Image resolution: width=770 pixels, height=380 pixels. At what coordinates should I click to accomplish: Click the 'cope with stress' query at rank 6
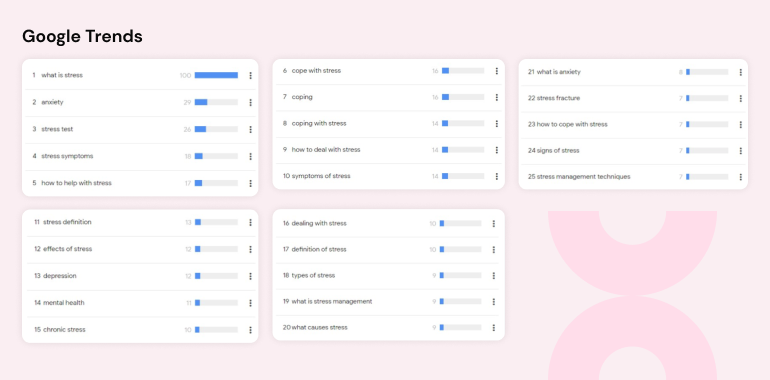point(316,71)
